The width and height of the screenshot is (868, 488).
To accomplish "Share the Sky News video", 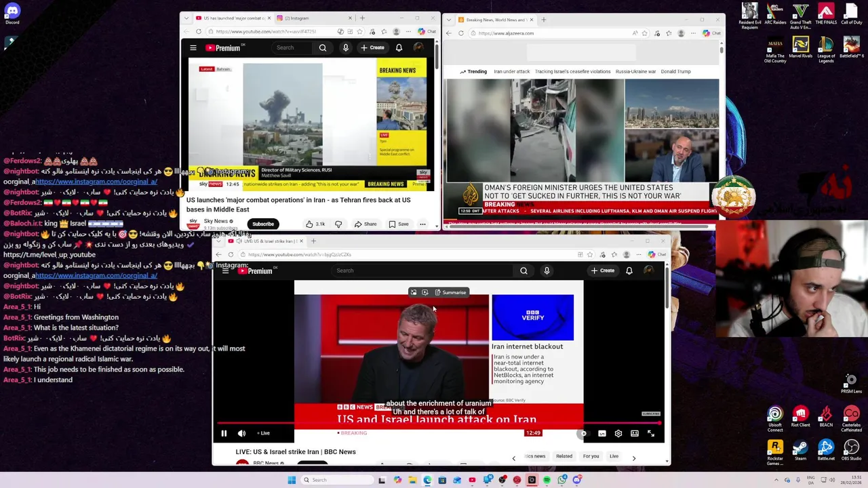I will [366, 224].
